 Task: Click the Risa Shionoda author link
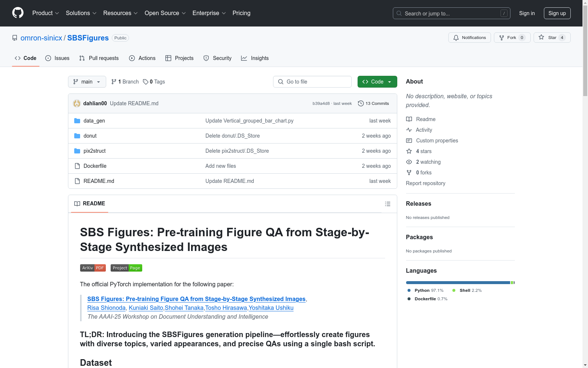(x=107, y=308)
